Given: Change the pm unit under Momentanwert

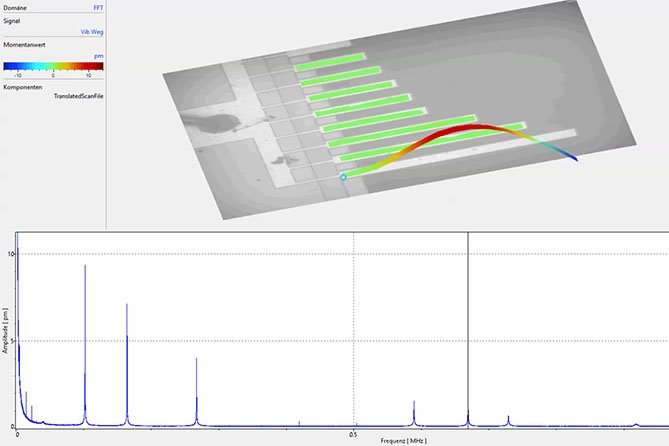Looking at the screenshot, I should coord(99,57).
